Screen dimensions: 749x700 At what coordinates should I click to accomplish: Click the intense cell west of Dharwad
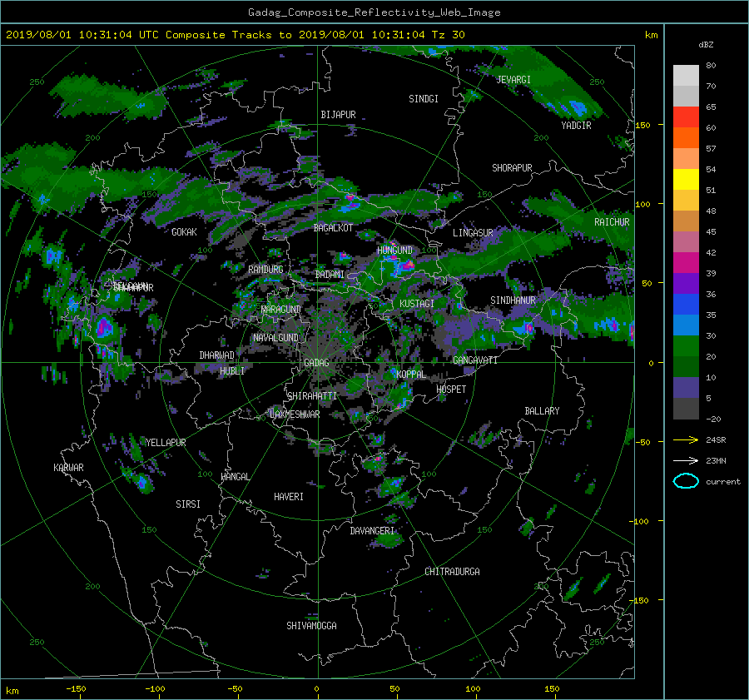[104, 328]
